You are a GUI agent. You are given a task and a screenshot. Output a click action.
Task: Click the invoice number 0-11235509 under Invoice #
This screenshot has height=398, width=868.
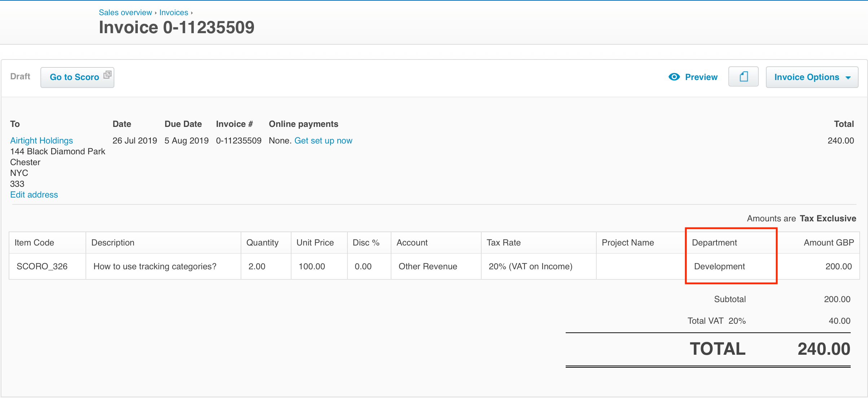coord(238,141)
